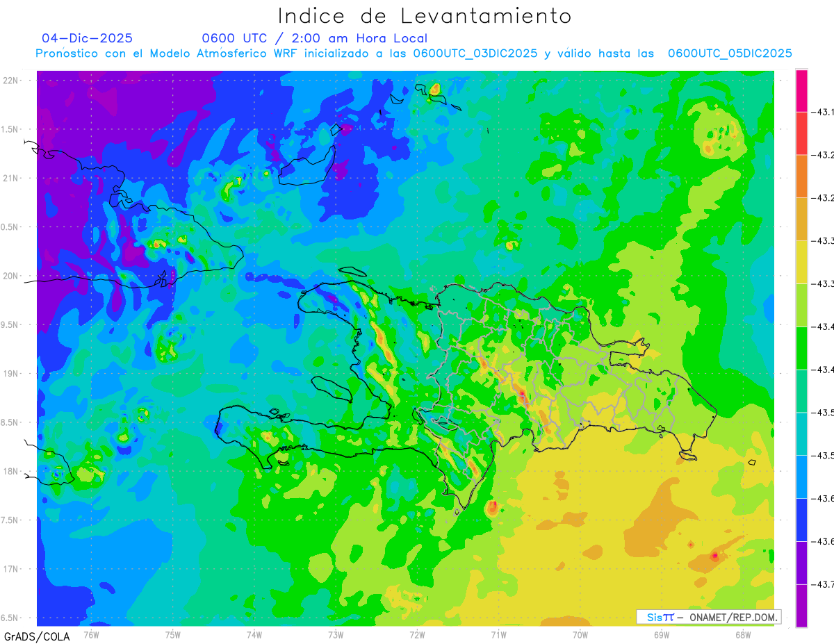Click the 1.5N latitude label
This screenshot has height=644, width=834.
(x=11, y=129)
